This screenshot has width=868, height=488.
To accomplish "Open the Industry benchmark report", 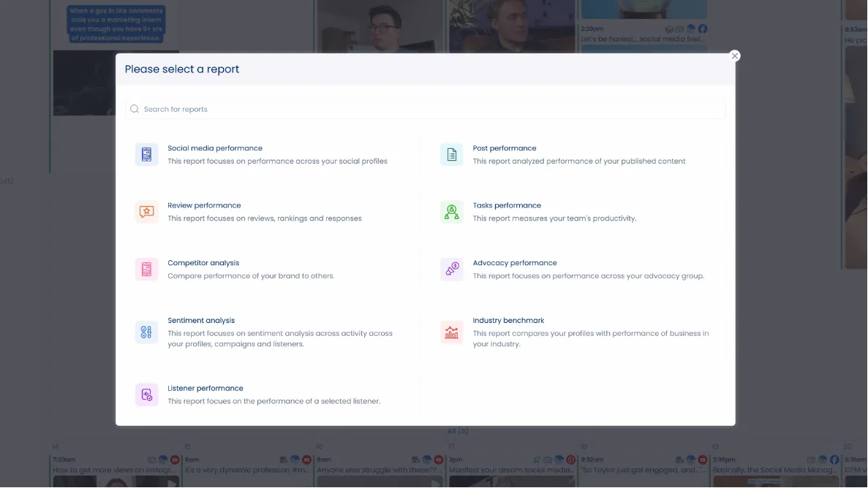I will click(508, 320).
